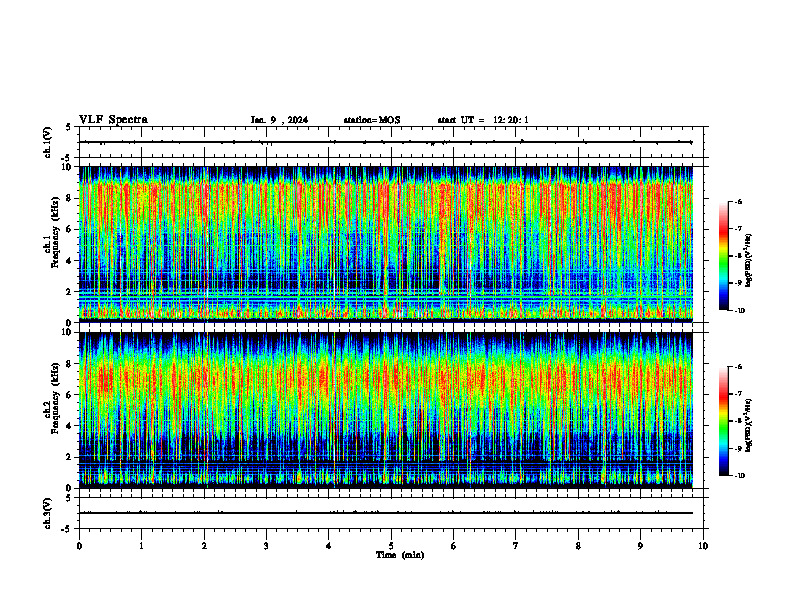The image size is (792, 612).
Task: Click the ch.1 color bar unit label
Action: click(x=749, y=261)
